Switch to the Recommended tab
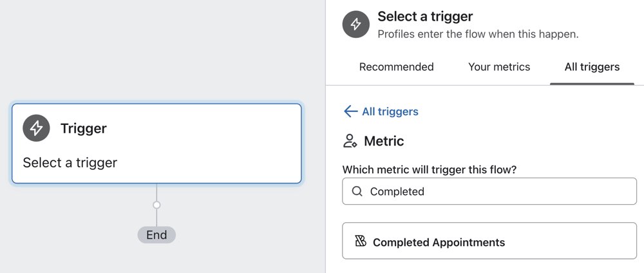This screenshot has height=273, width=644. [396, 67]
